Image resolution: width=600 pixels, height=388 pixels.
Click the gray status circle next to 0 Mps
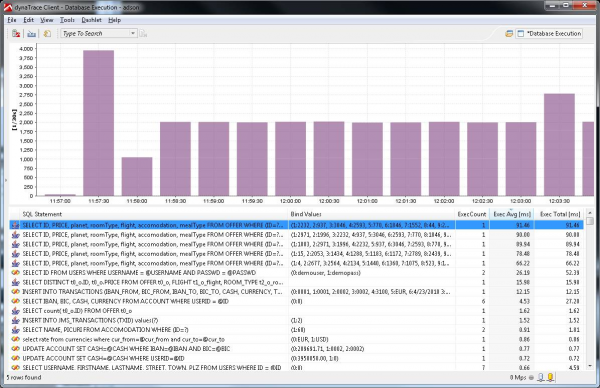pyautogui.click(x=531, y=378)
